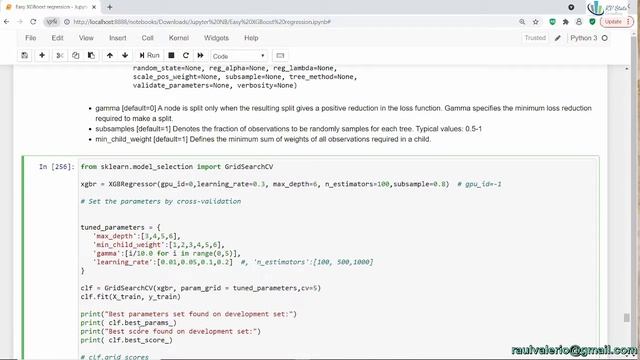The height and width of the screenshot is (360, 640).
Task: Open the Edit menu
Action: click(x=58, y=38)
